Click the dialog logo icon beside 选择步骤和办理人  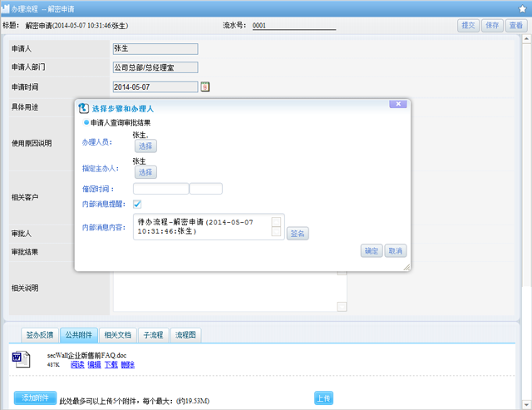pos(83,108)
